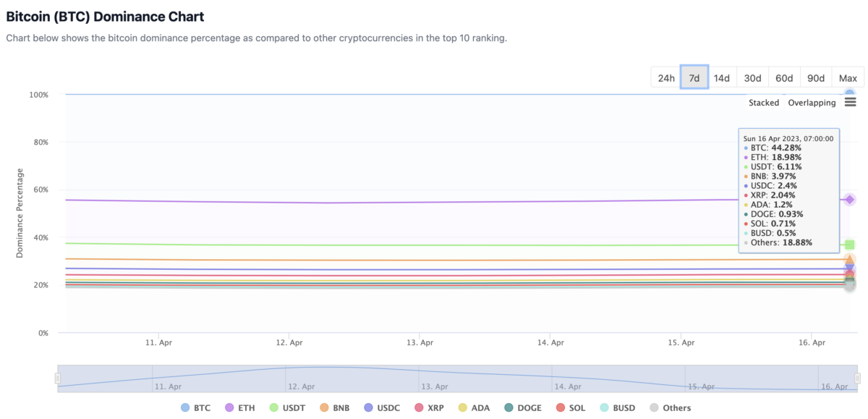Select the Max time range
This screenshot has height=419, width=868.
pyautogui.click(x=847, y=77)
